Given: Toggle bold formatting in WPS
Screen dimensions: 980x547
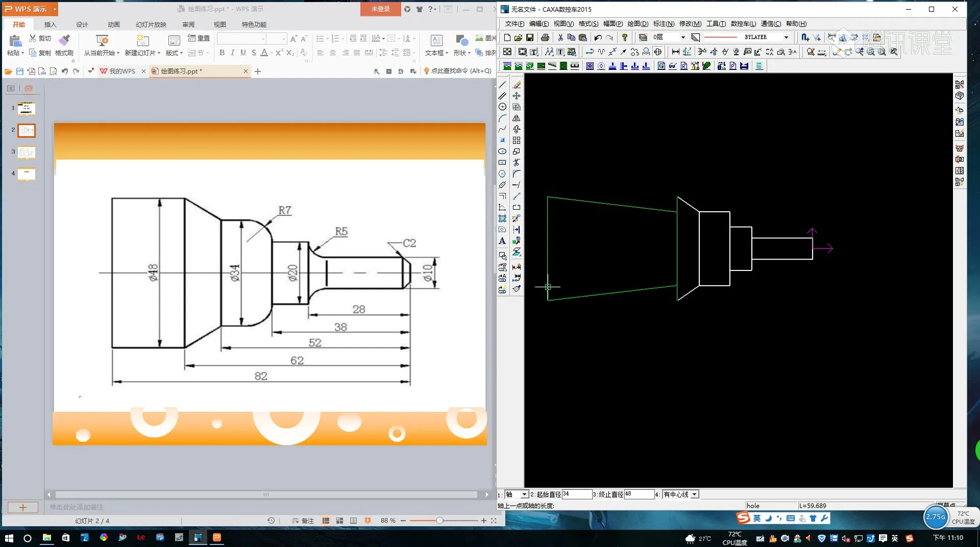Looking at the screenshot, I should point(222,53).
